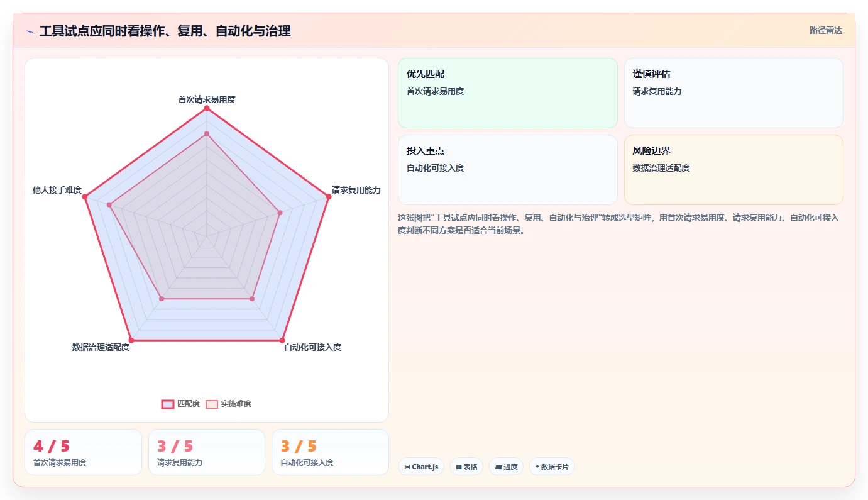Click 数据治理适配度 text in 风险边界 card
The image size is (868, 500).
[661, 168]
